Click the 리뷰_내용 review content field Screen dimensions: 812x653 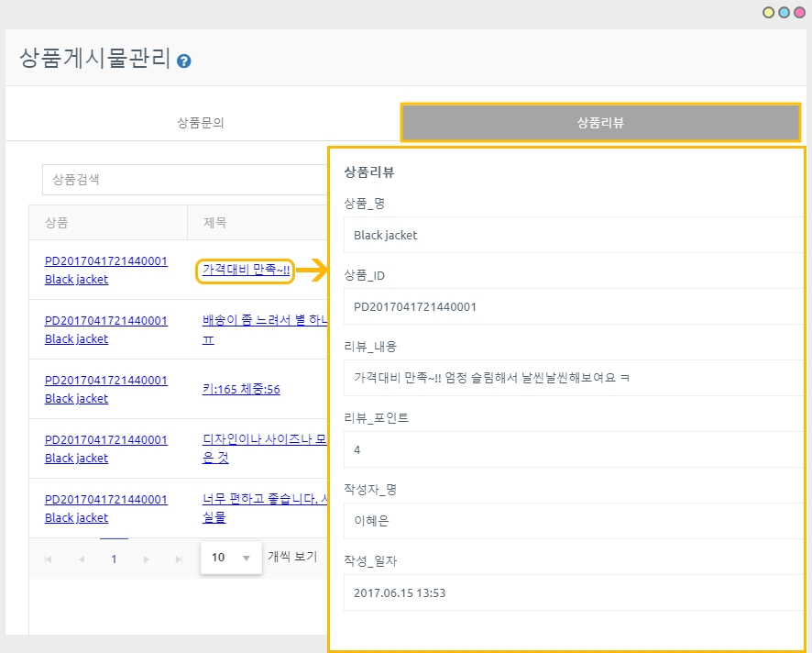click(x=573, y=378)
